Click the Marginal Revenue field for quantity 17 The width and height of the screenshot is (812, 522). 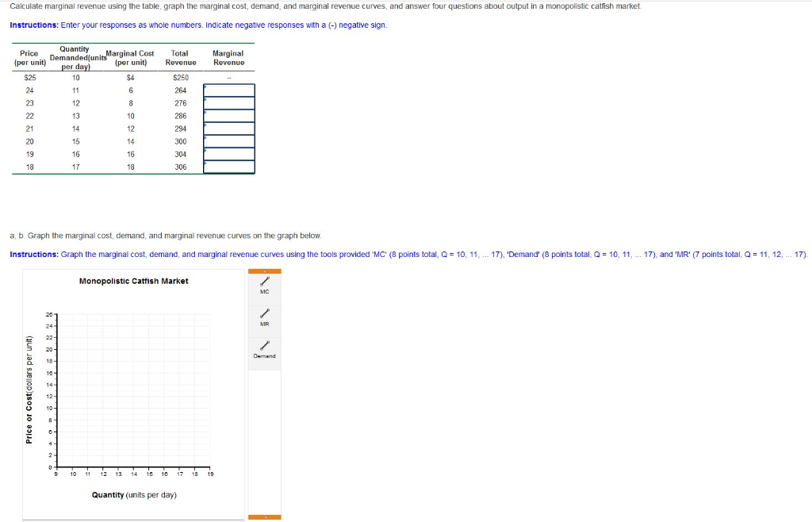229,166
